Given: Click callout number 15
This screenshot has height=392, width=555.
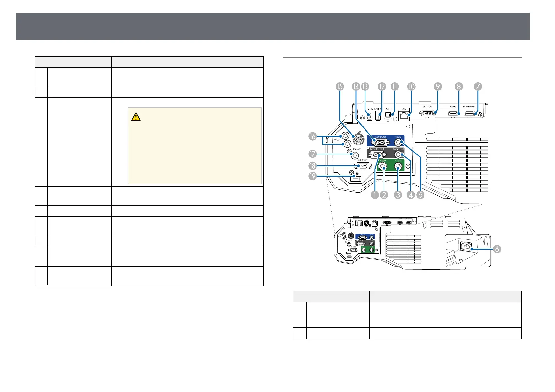Looking at the screenshot, I should coord(340,86).
